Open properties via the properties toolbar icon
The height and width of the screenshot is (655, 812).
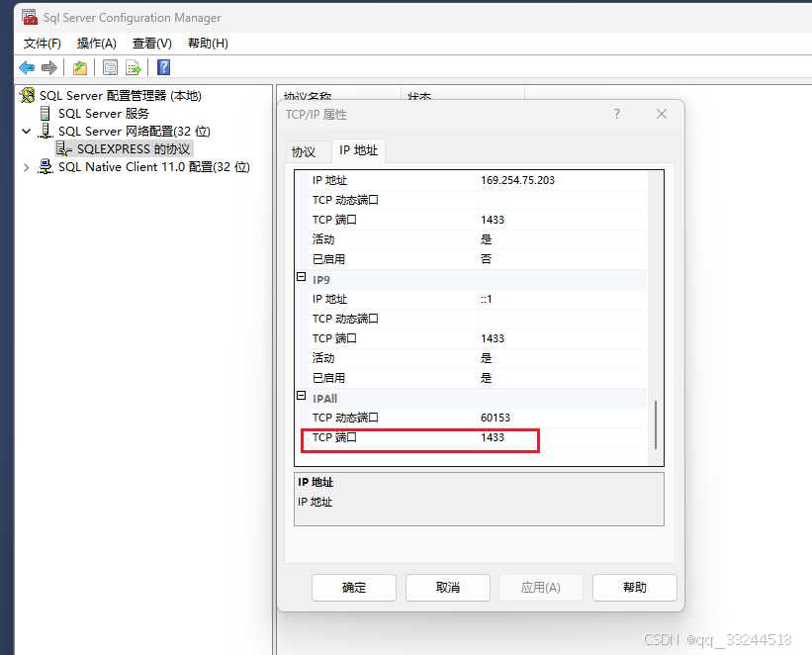point(109,67)
